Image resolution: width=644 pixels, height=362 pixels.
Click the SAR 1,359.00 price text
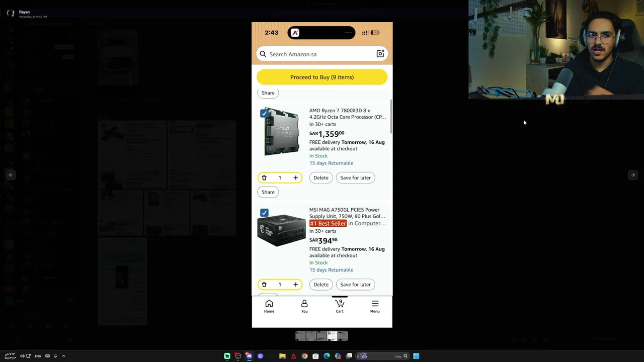click(x=327, y=134)
